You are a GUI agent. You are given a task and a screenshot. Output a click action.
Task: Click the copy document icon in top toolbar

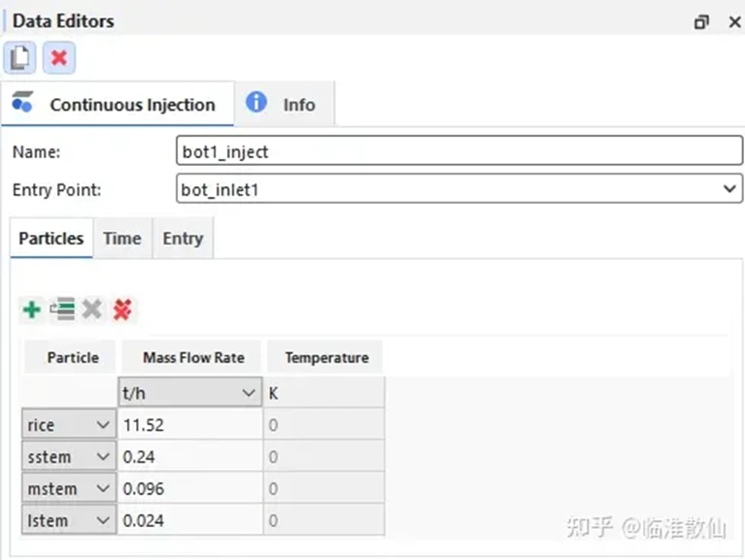(20, 58)
